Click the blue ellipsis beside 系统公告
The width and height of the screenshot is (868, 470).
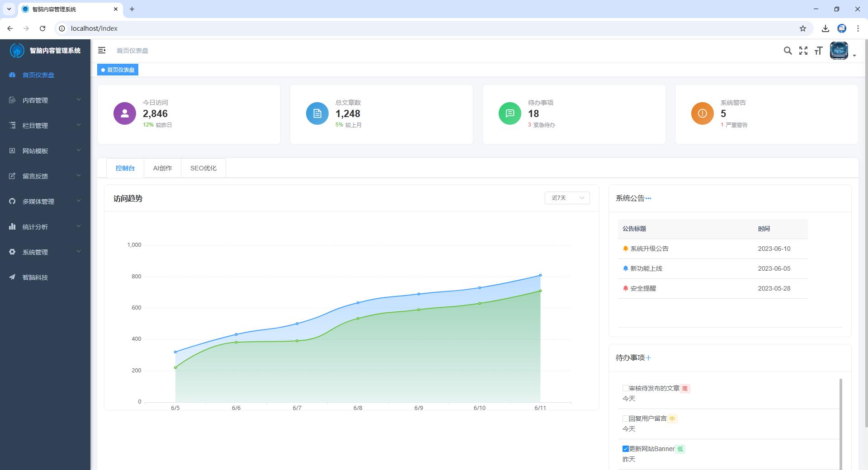point(648,198)
